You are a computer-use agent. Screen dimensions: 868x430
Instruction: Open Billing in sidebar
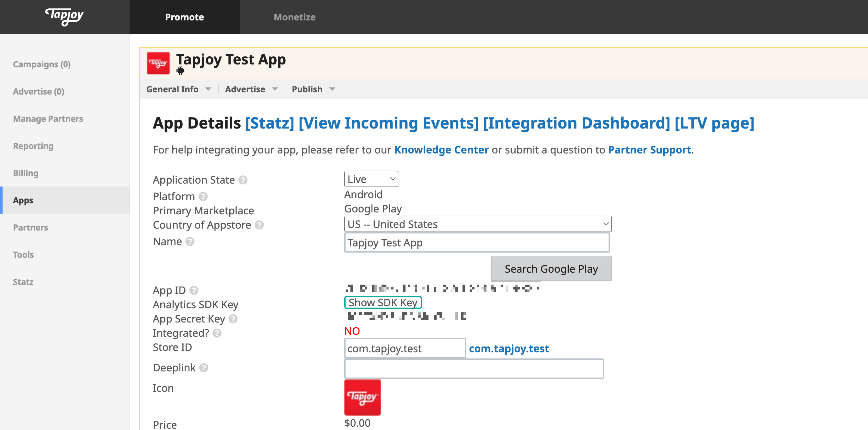26,173
